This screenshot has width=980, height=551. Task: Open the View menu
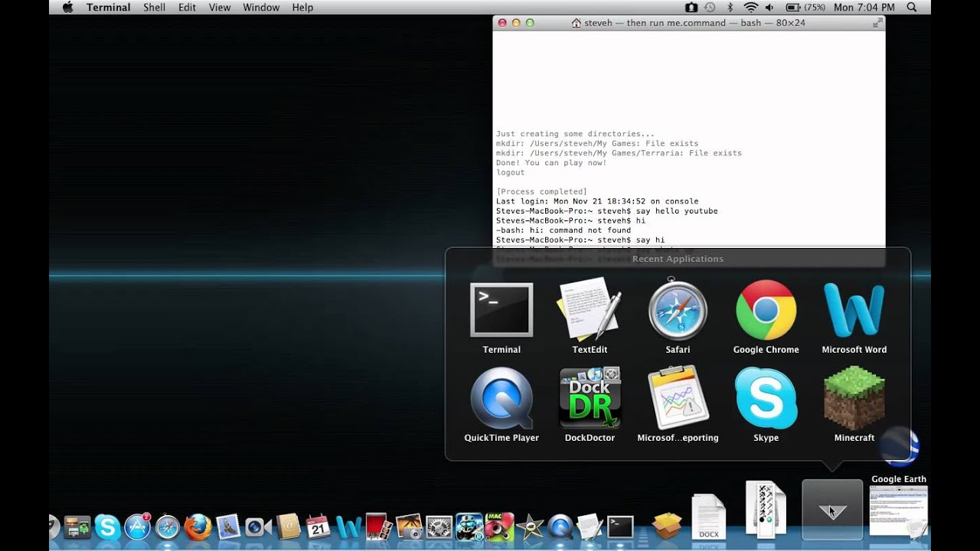tap(220, 7)
